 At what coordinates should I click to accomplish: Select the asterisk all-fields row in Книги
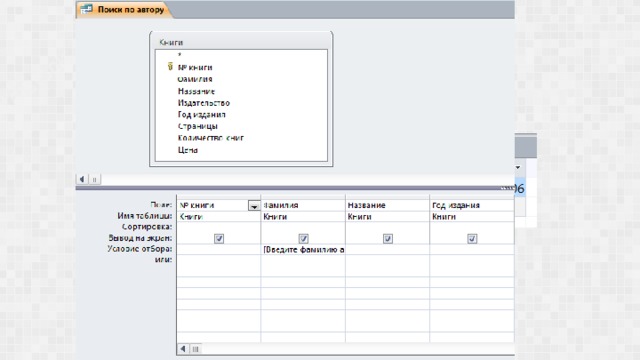coord(180,55)
